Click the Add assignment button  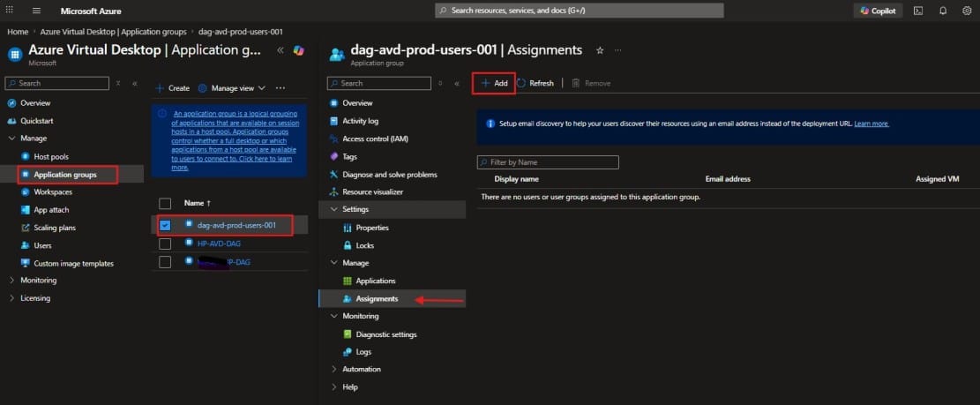[494, 83]
